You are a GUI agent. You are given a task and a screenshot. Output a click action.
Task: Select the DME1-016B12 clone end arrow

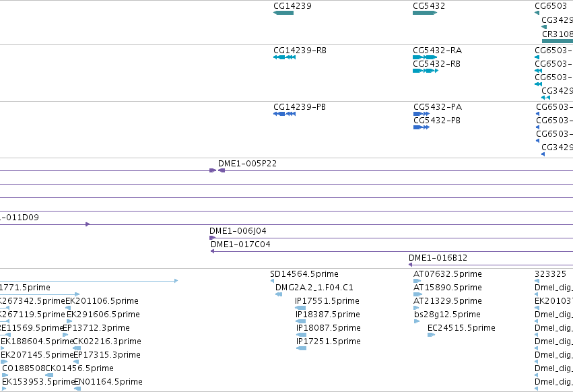point(410,265)
